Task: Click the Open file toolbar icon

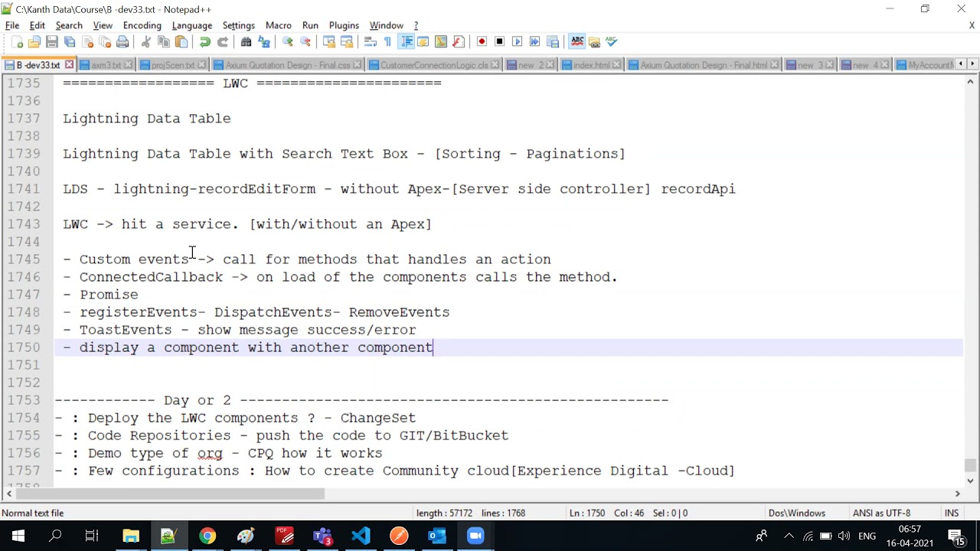Action: pos(34,42)
